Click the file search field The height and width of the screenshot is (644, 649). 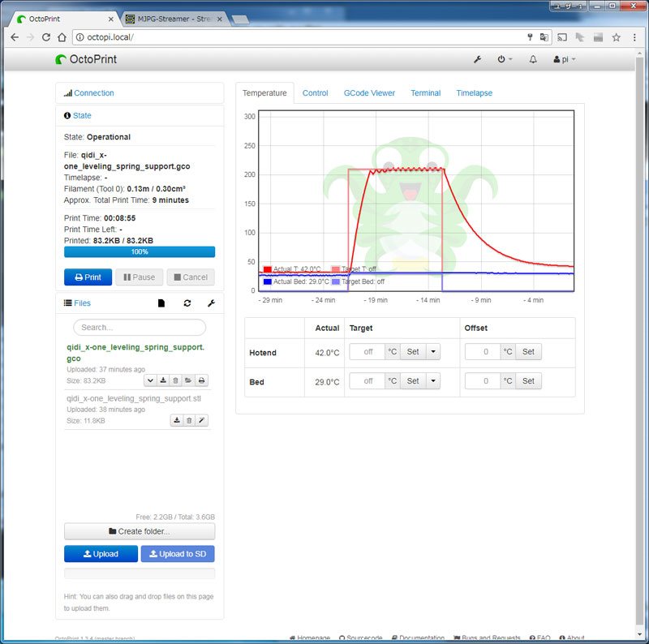[140, 328]
